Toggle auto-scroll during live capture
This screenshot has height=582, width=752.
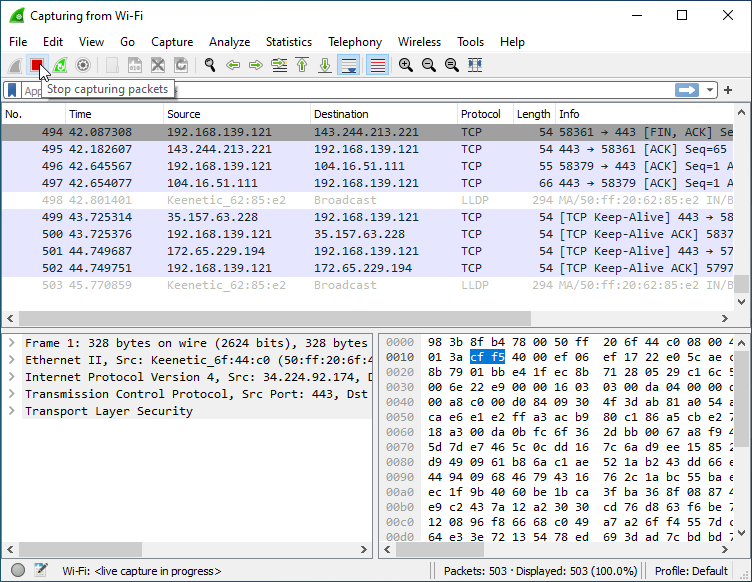coord(349,65)
